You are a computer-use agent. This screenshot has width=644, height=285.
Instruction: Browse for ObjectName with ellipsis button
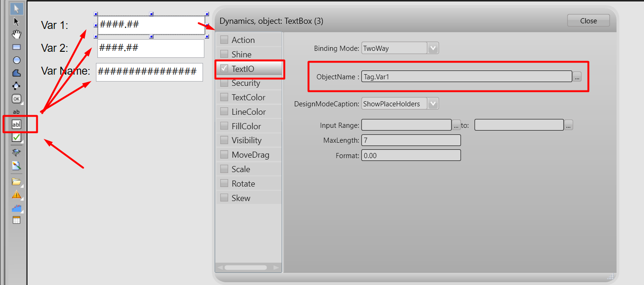[577, 77]
